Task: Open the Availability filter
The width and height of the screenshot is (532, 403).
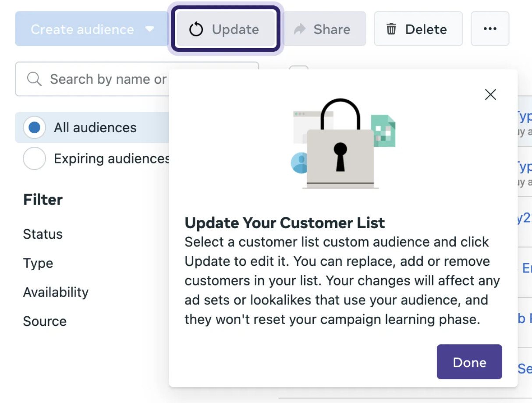Action: (x=56, y=292)
